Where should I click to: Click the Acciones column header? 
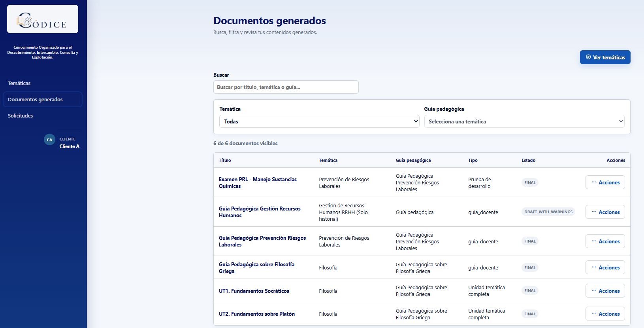coord(616,160)
